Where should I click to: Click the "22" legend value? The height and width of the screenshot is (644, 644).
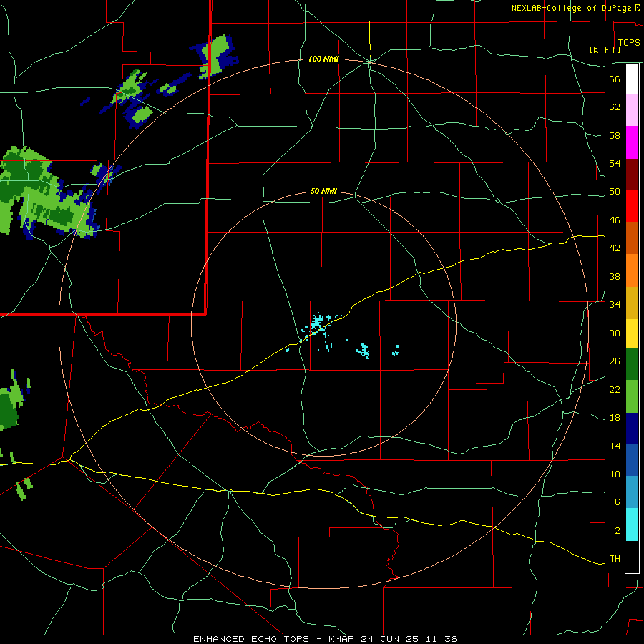[615, 389]
